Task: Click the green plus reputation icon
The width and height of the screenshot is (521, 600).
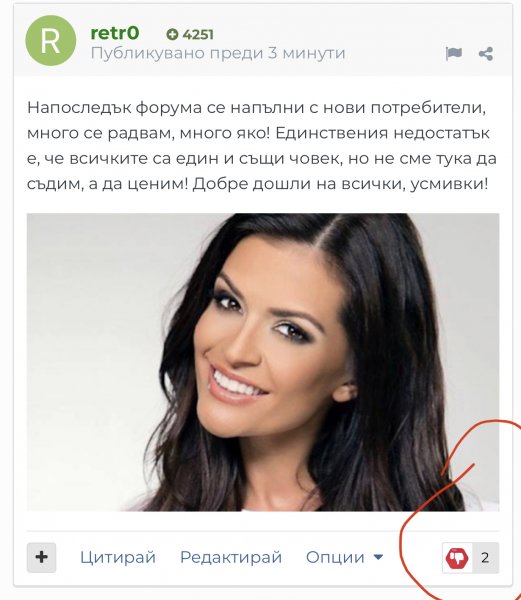Action: pyautogui.click(x=172, y=34)
